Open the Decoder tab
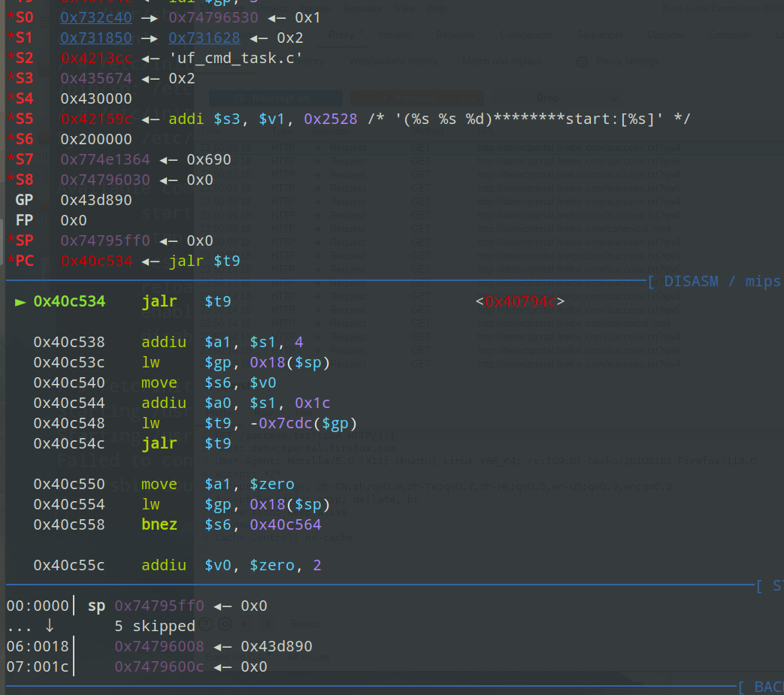This screenshot has width=784, height=695. tap(665, 35)
